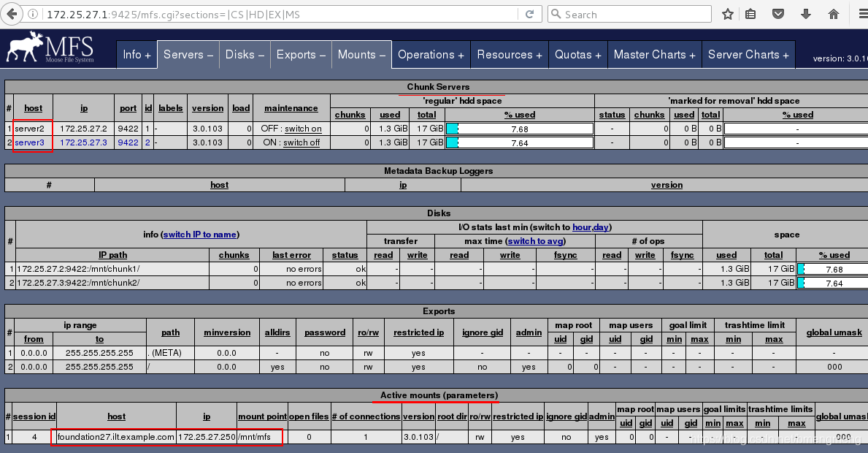Sort active mounts by open files
The height and width of the screenshot is (453, 868).
coord(309,416)
